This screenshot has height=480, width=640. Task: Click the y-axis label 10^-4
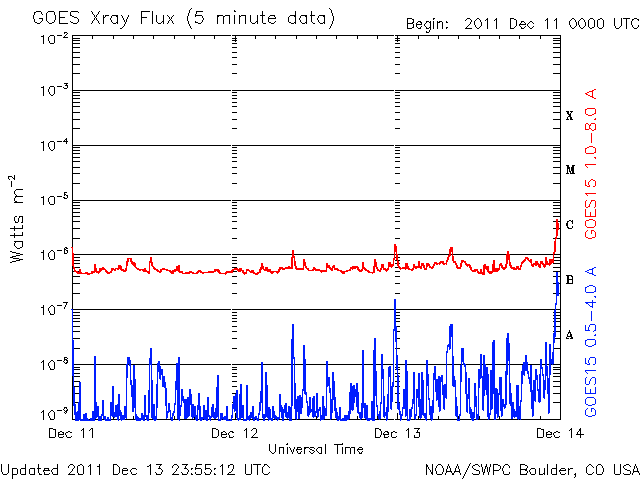[x=54, y=145]
